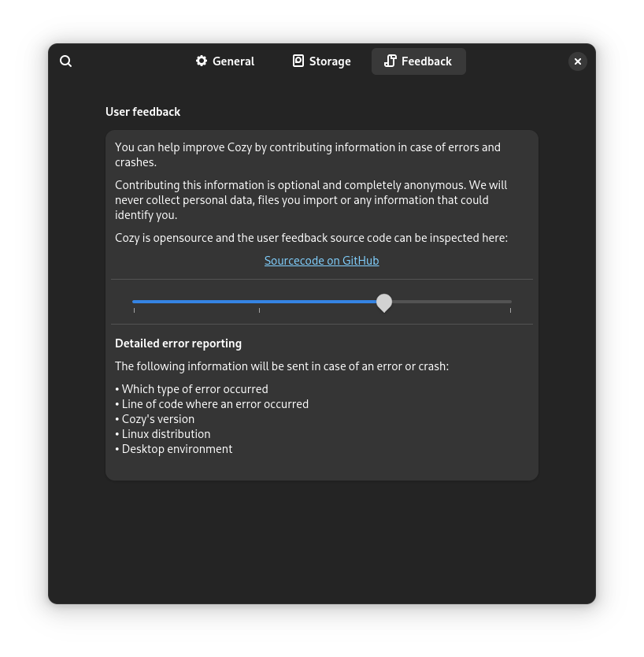This screenshot has width=644, height=657.
Task: Open the General tab
Action: point(225,61)
